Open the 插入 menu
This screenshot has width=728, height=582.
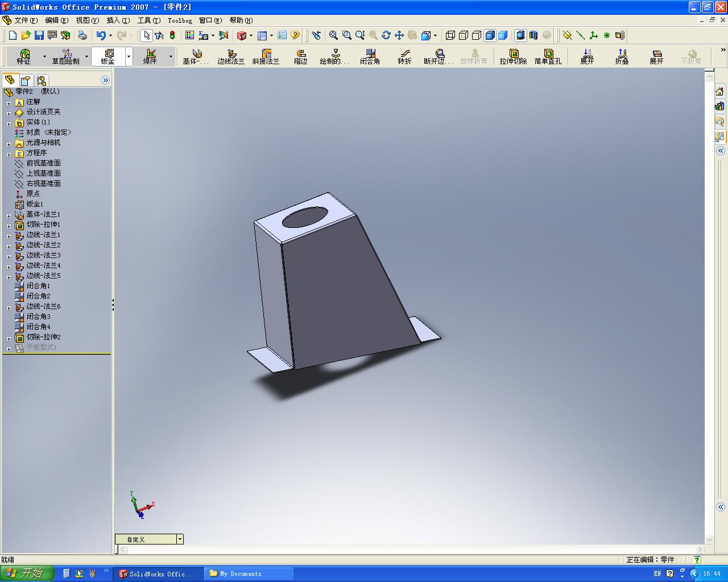pyautogui.click(x=118, y=20)
